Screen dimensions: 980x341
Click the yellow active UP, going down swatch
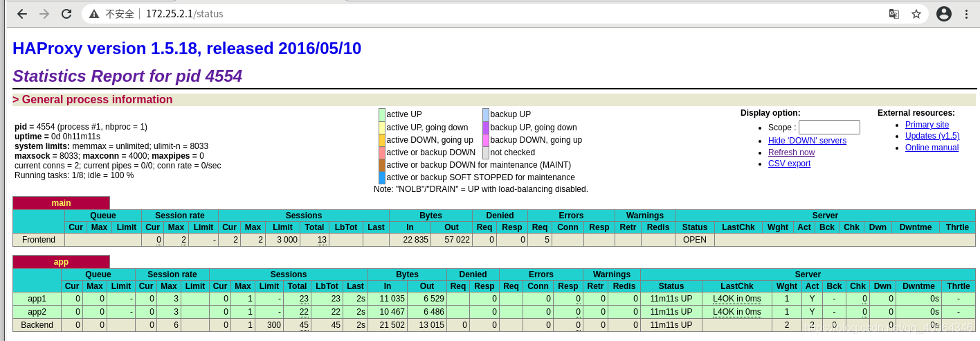point(382,128)
